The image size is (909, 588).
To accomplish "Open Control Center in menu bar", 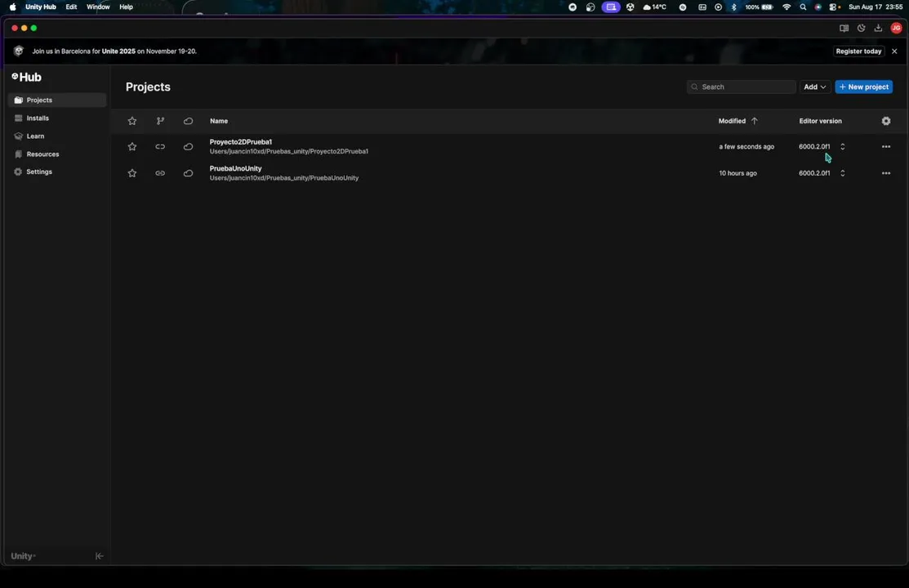I will [x=834, y=7].
